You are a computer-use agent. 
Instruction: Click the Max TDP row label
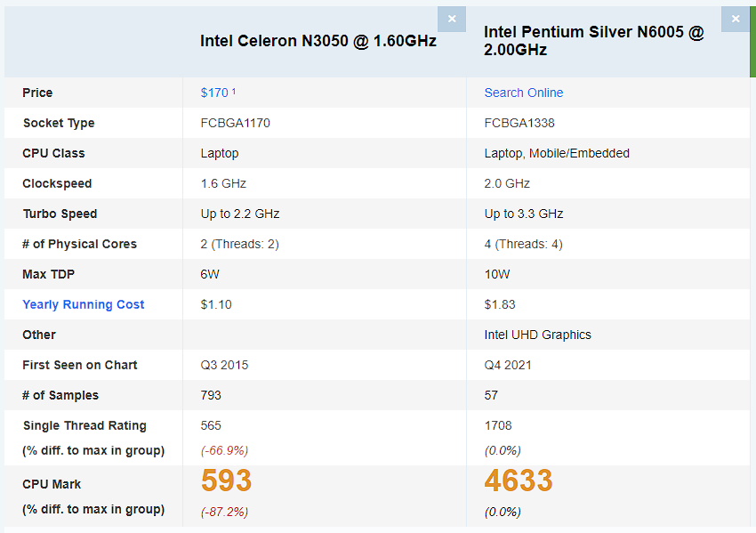(49, 274)
